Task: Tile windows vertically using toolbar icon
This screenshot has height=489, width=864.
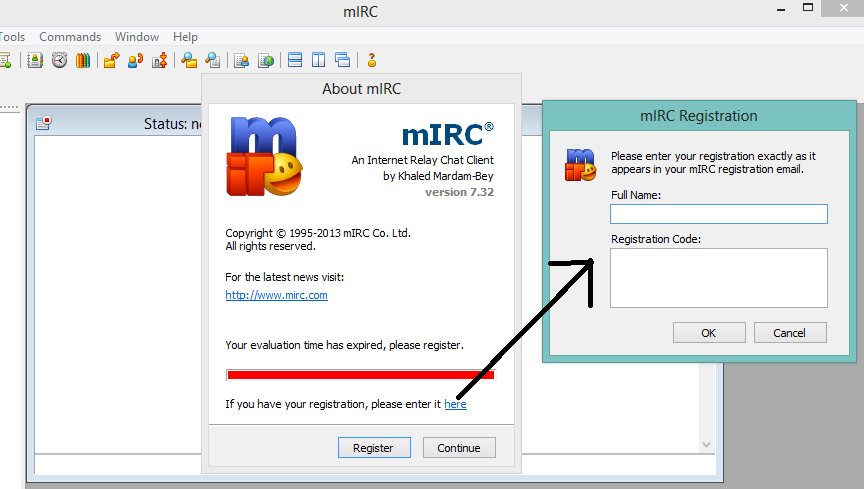Action: click(319, 60)
